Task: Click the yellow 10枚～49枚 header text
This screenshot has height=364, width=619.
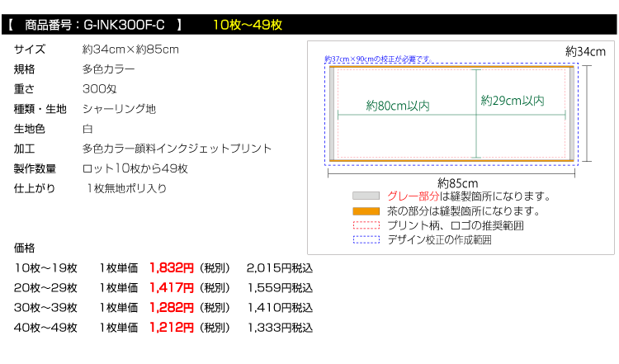Action: (x=248, y=25)
